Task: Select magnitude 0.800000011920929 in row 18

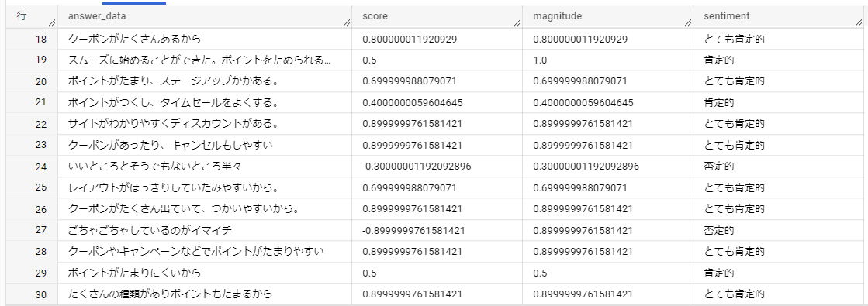Action: (580, 39)
